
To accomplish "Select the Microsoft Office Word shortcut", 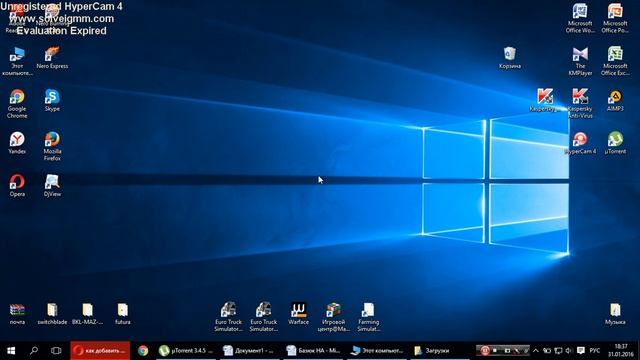I will point(580,18).
